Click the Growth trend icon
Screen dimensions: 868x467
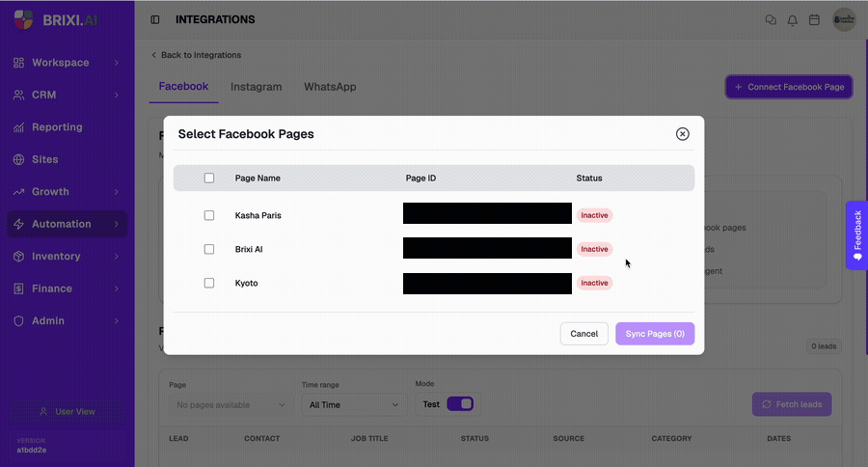(19, 192)
